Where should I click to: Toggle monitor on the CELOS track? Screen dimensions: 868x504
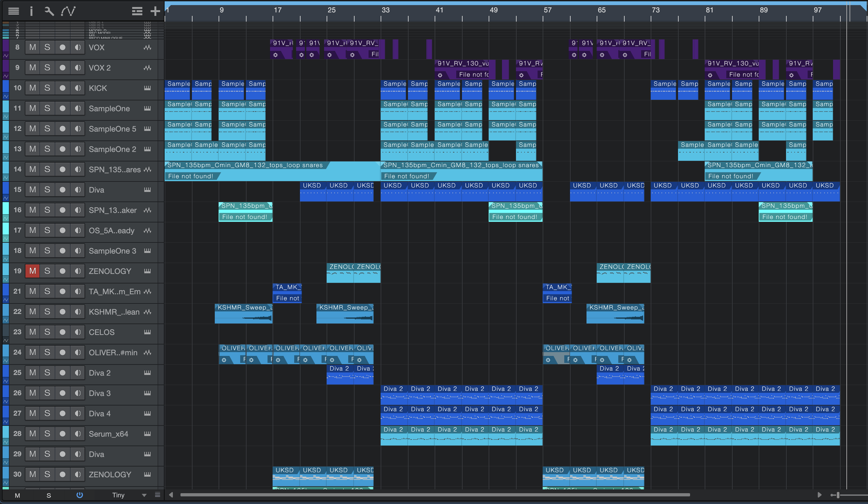[78, 332]
